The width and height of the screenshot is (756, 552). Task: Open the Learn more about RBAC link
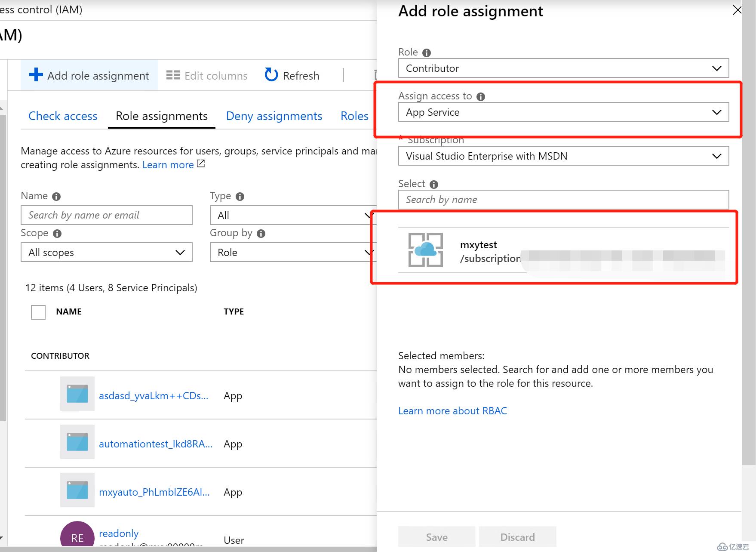pos(452,411)
